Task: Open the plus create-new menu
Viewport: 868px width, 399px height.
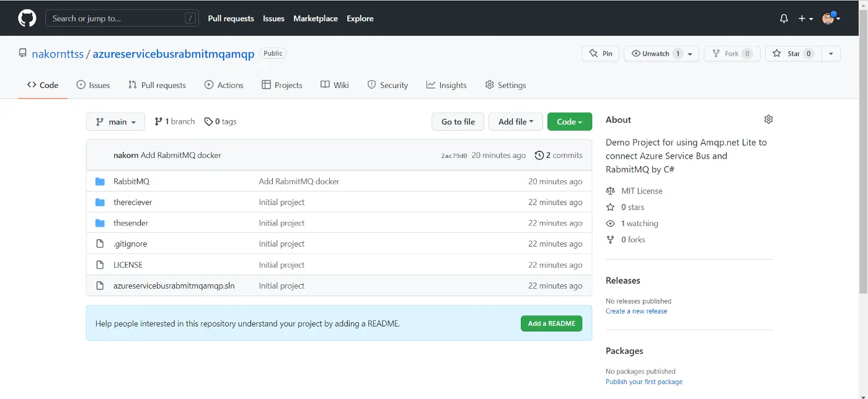Action: tap(805, 19)
